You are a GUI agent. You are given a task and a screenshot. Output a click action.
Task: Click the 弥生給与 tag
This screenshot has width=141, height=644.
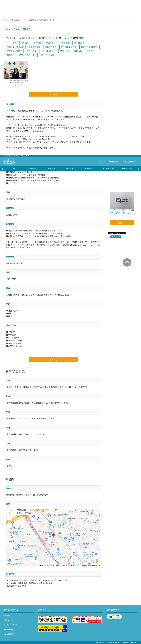click(25, 43)
